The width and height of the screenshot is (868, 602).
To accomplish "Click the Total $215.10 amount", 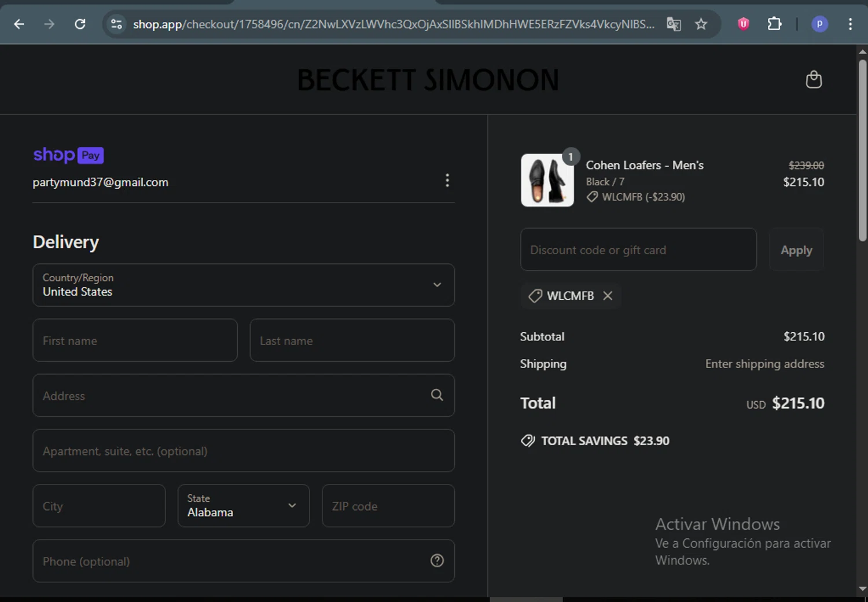I will [798, 403].
